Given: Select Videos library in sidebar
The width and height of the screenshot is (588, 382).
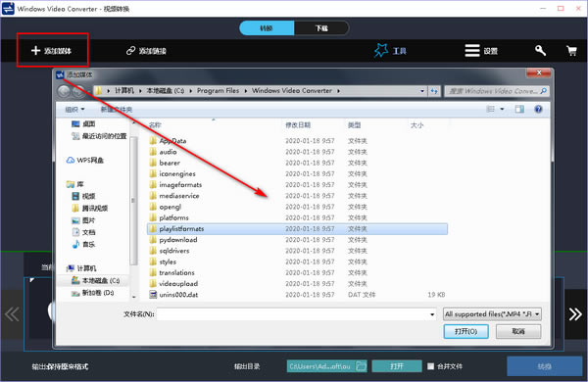Looking at the screenshot, I should (83, 196).
